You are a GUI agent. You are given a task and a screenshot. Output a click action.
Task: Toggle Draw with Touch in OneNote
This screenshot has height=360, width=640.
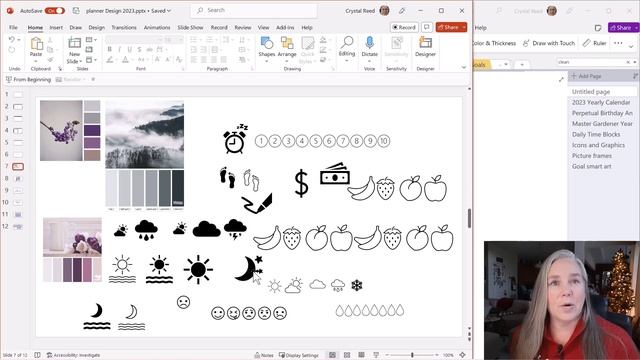click(x=549, y=43)
